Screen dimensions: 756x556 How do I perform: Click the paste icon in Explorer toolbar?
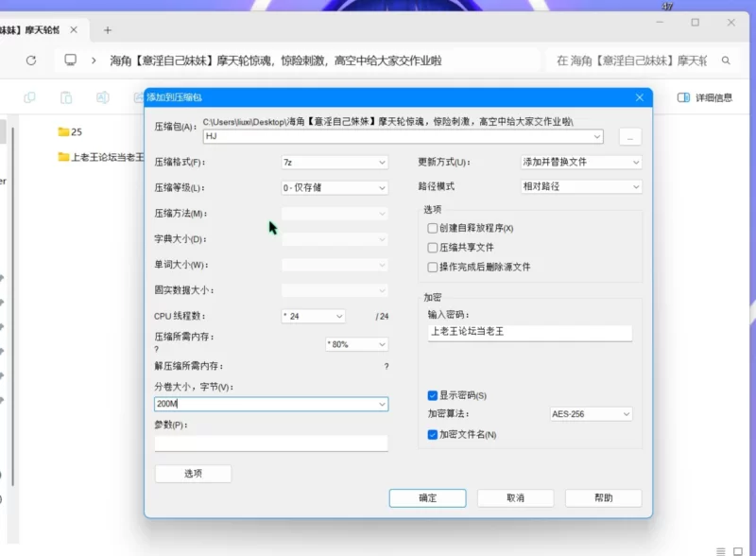66,97
